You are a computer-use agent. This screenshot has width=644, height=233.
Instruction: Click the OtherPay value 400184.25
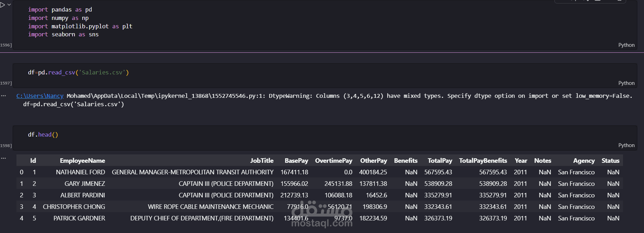coord(373,172)
